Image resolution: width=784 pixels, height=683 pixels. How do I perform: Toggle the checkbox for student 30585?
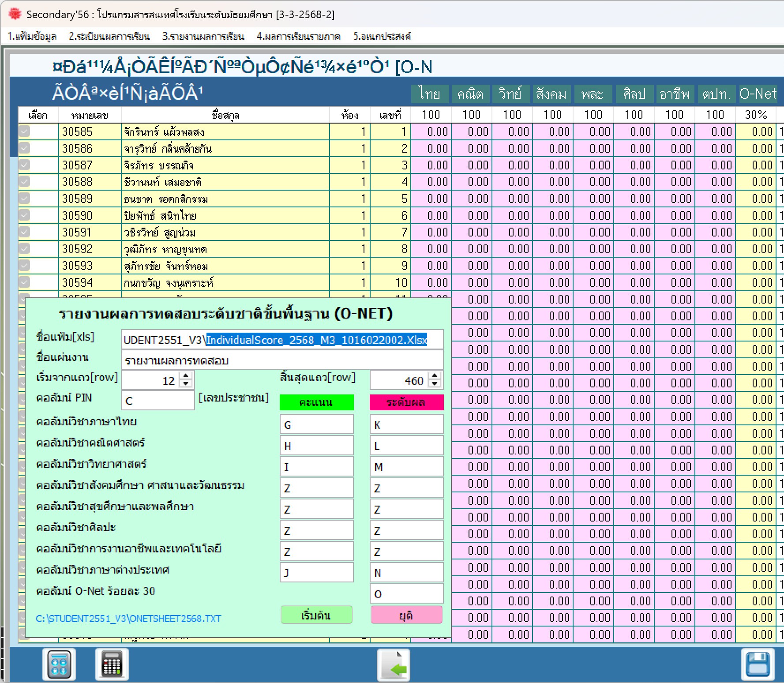click(x=24, y=131)
